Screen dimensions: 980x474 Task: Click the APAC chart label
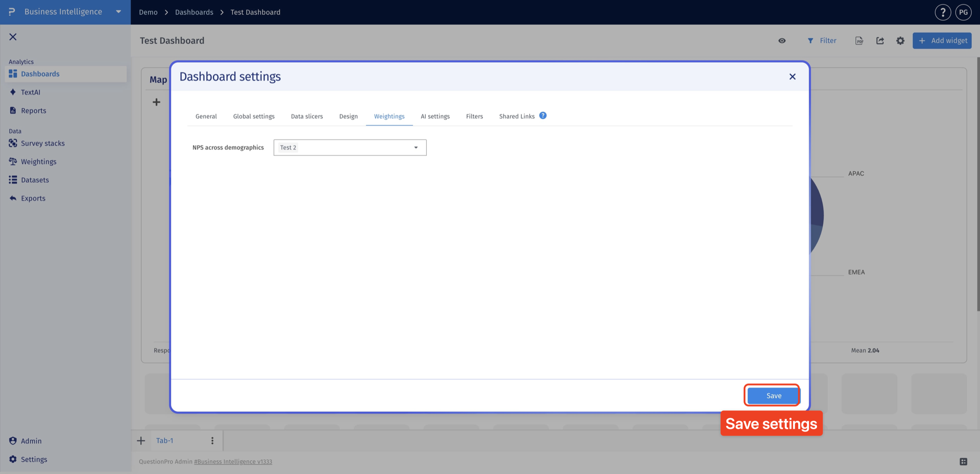point(856,173)
